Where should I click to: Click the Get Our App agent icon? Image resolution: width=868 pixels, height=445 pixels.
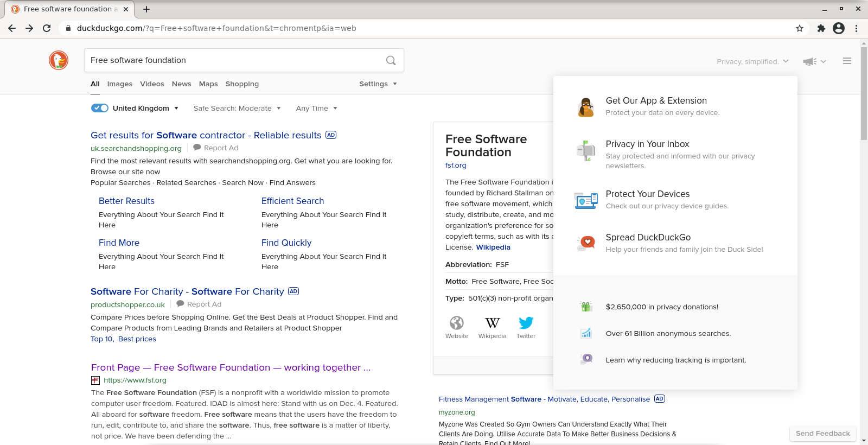pos(586,107)
